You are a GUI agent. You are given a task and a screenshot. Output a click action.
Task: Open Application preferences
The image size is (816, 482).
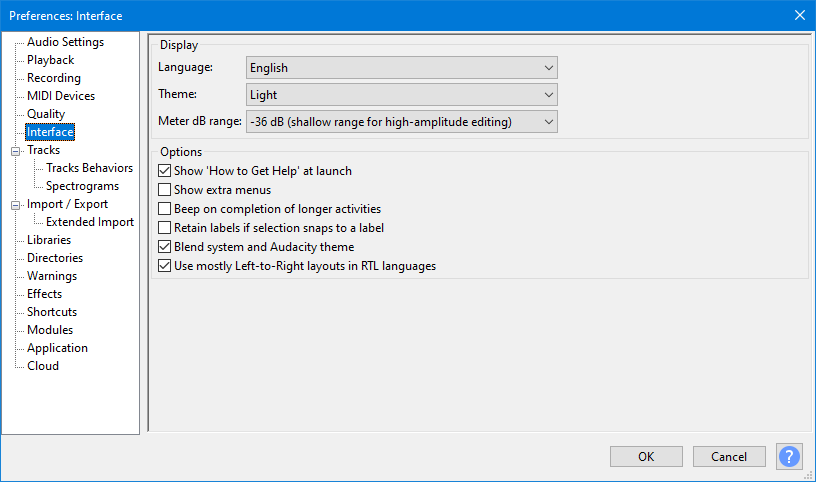[x=57, y=348]
